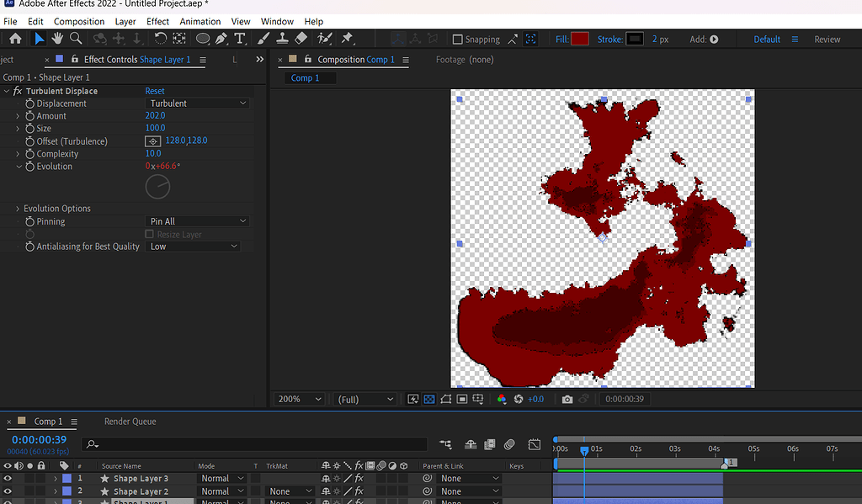Choose the Rotation tool

161,38
